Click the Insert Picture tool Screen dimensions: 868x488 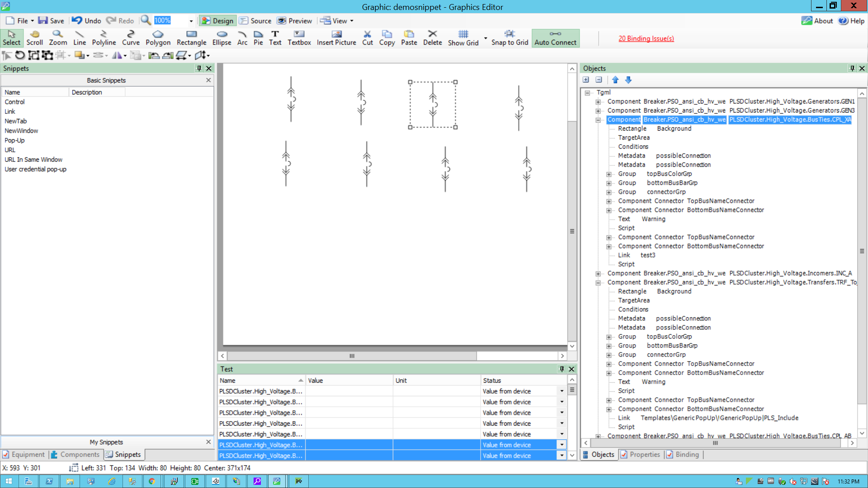coord(336,38)
